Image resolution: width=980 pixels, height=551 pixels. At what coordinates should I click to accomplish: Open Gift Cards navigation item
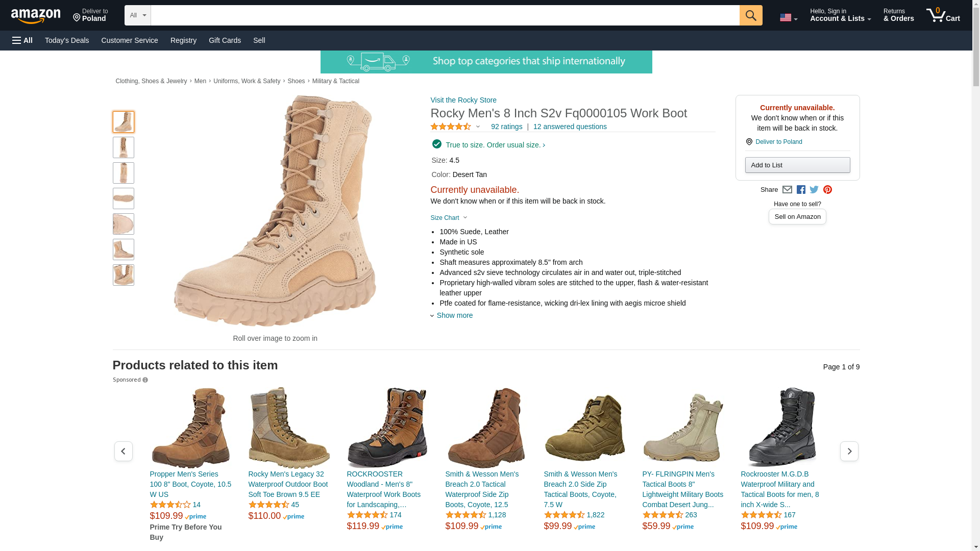click(x=225, y=40)
